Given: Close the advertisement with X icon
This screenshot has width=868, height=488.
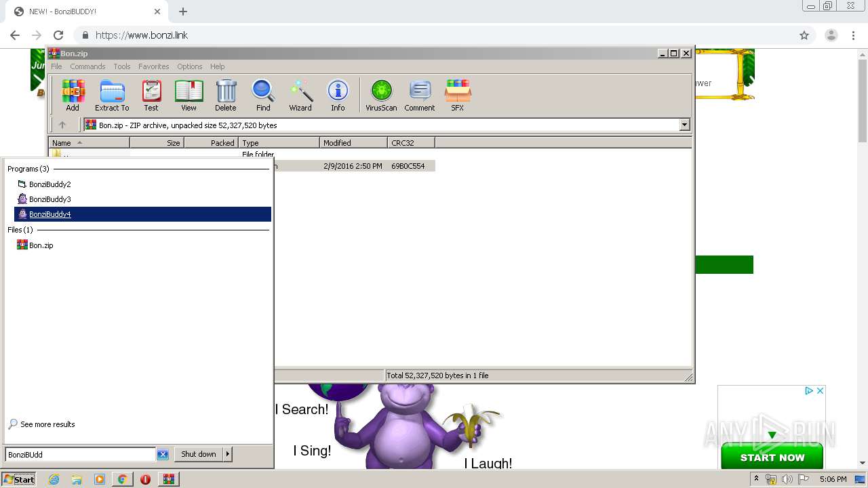Looking at the screenshot, I should [820, 390].
